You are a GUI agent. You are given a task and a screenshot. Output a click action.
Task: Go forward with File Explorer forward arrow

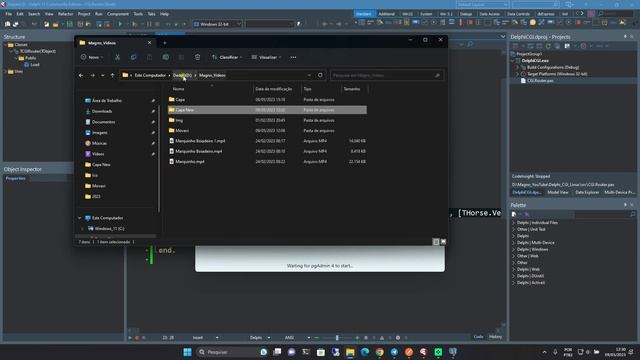pyautogui.click(x=93, y=76)
